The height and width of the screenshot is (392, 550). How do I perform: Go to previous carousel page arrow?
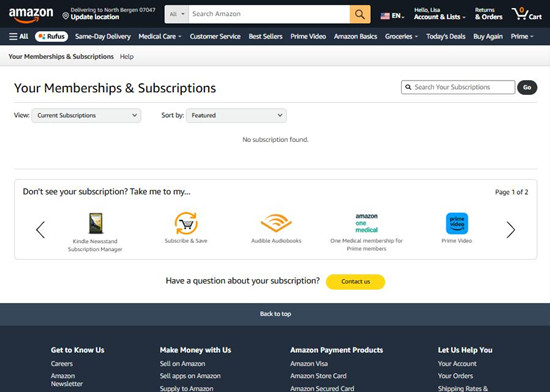click(x=40, y=230)
